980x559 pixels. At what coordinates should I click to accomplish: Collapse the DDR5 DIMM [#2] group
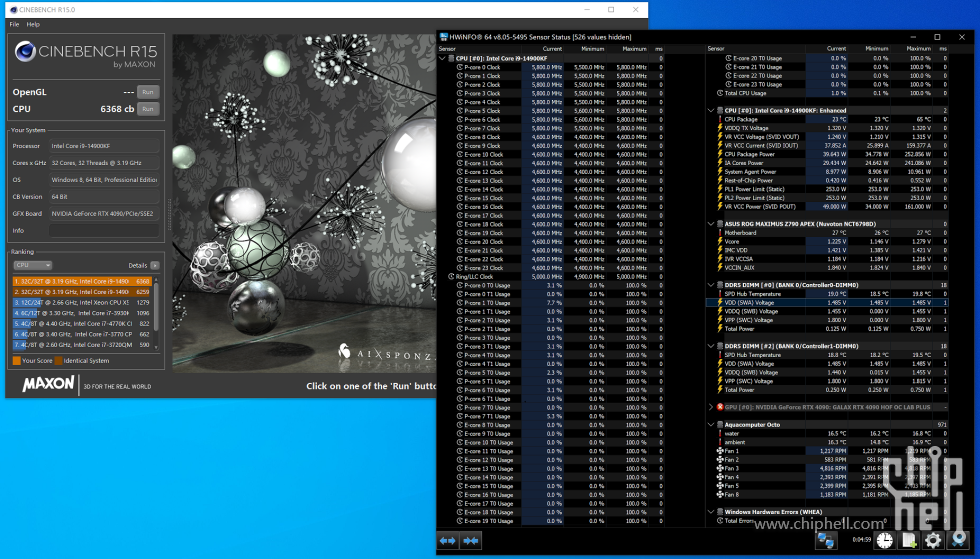(711, 346)
